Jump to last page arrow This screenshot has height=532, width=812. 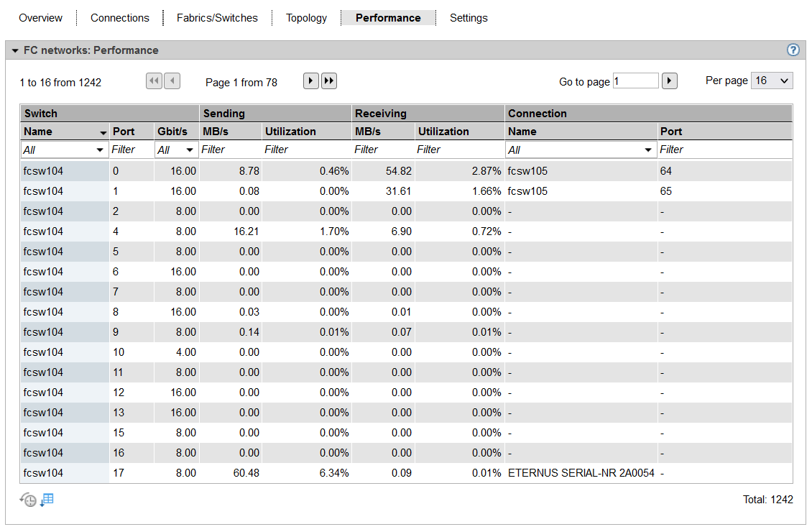[x=329, y=81]
